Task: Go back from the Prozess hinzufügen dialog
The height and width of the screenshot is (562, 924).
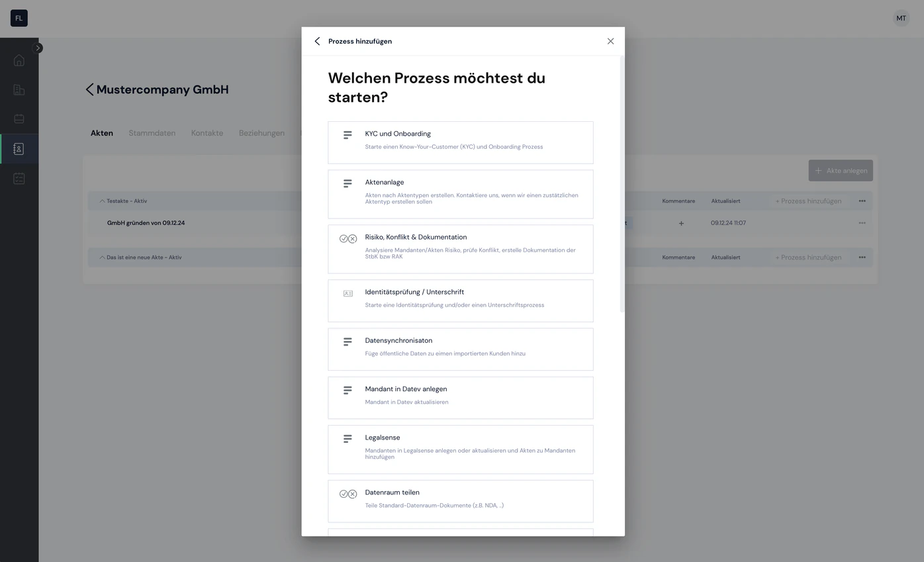Action: (317, 41)
